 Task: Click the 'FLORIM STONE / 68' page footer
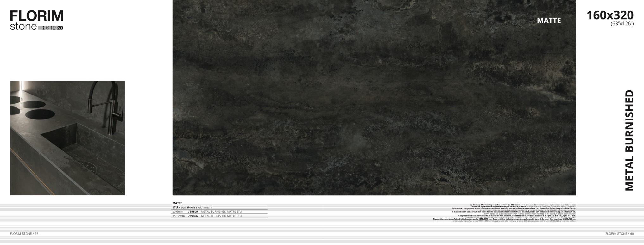[24, 234]
